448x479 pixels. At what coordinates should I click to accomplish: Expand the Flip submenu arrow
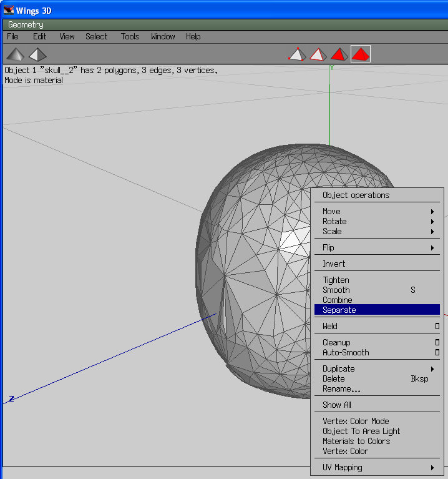[432, 248]
